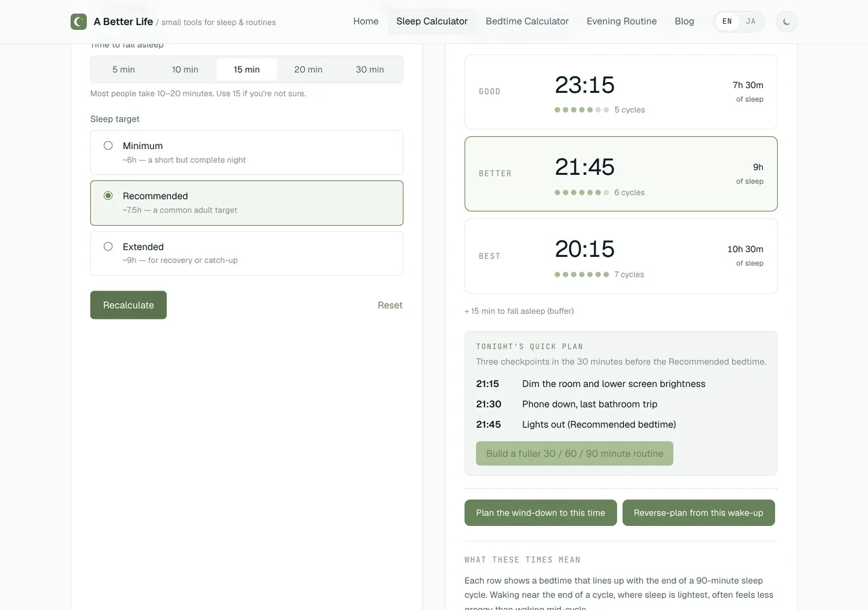Click the Phone down, last bathroom trip text
868x610 pixels.
pyautogui.click(x=590, y=404)
